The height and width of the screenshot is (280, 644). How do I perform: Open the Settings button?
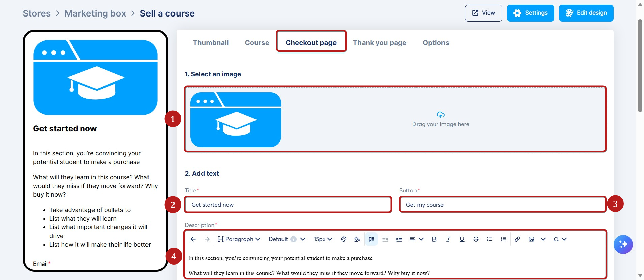[530, 13]
